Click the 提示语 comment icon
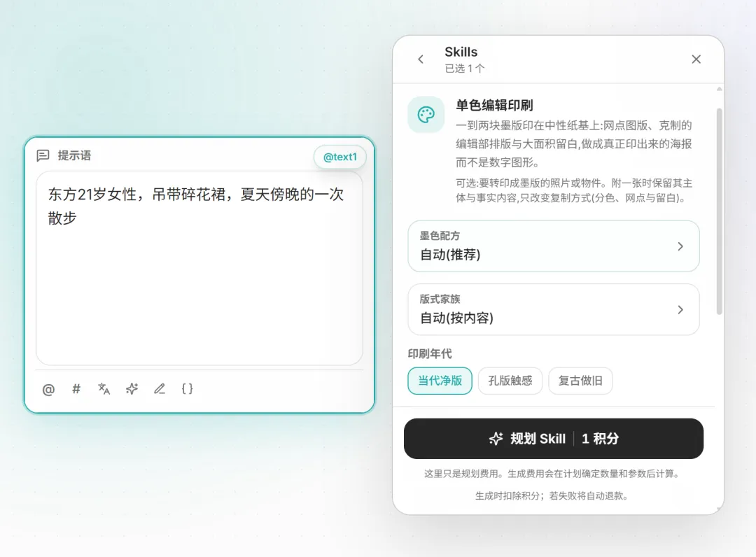Screen dimensions: 756x557 (43, 155)
